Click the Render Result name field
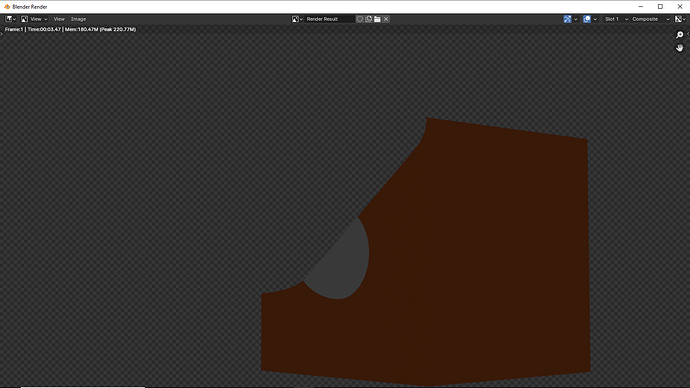This screenshot has height=388, width=690. [330, 19]
